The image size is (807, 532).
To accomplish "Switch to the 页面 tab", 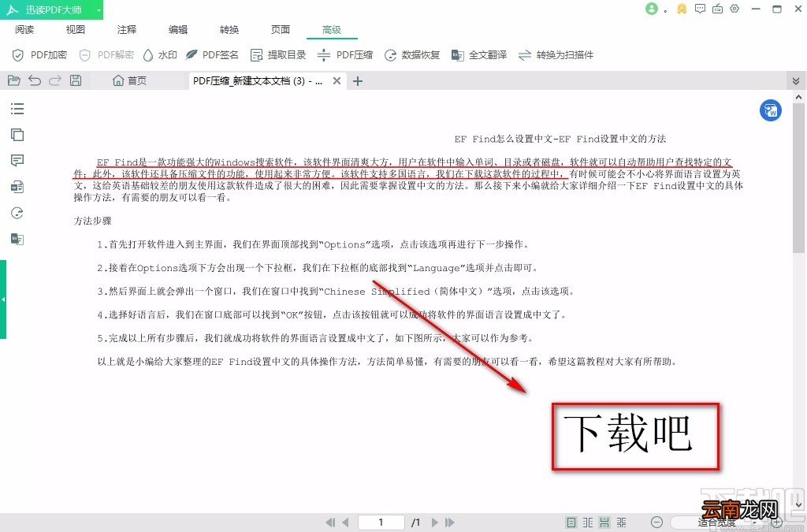I will pyautogui.click(x=281, y=30).
